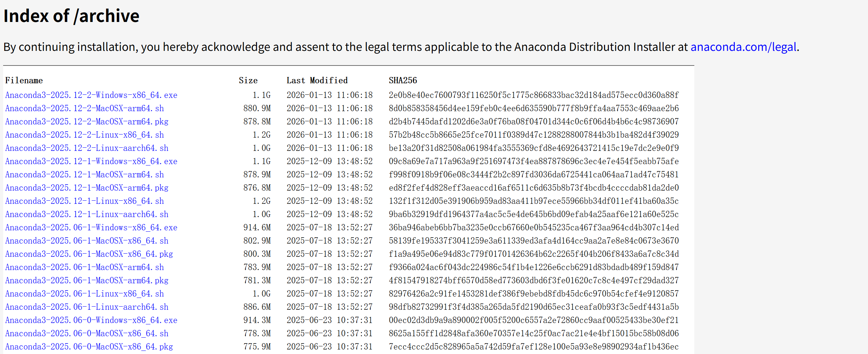Select the checksum beginning with 58139fe1
This screenshot has height=354, width=868.
click(534, 241)
